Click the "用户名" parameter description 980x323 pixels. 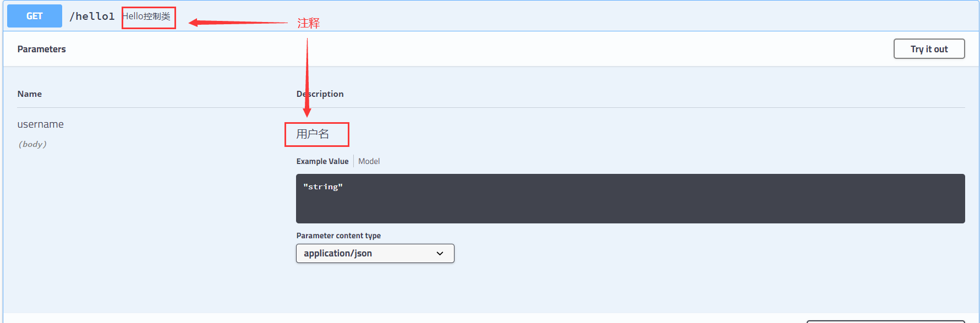[x=313, y=134]
